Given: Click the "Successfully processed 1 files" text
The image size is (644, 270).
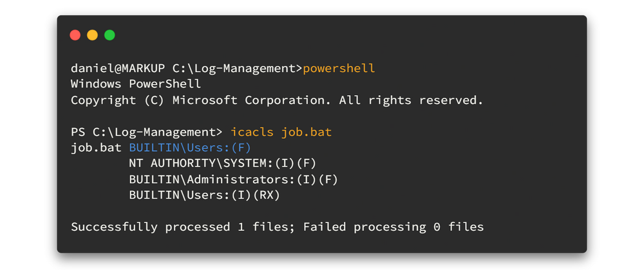Looking at the screenshot, I should pyautogui.click(x=172, y=227).
